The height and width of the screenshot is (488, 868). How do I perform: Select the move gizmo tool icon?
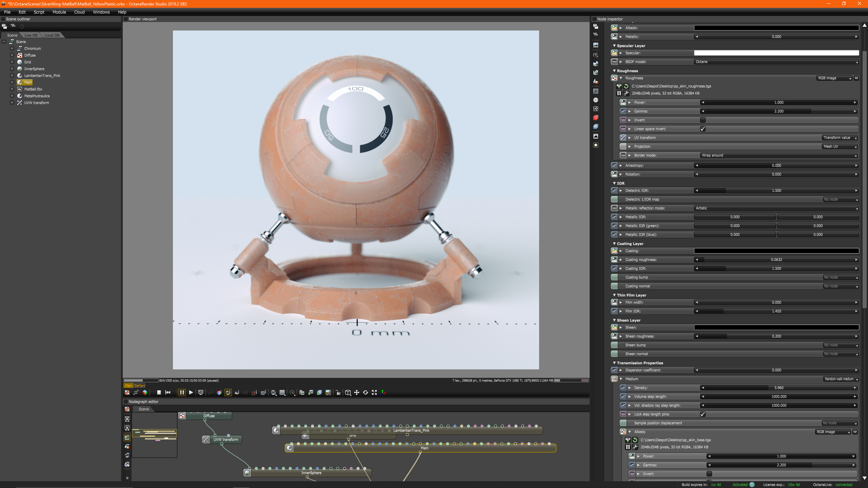tap(357, 392)
